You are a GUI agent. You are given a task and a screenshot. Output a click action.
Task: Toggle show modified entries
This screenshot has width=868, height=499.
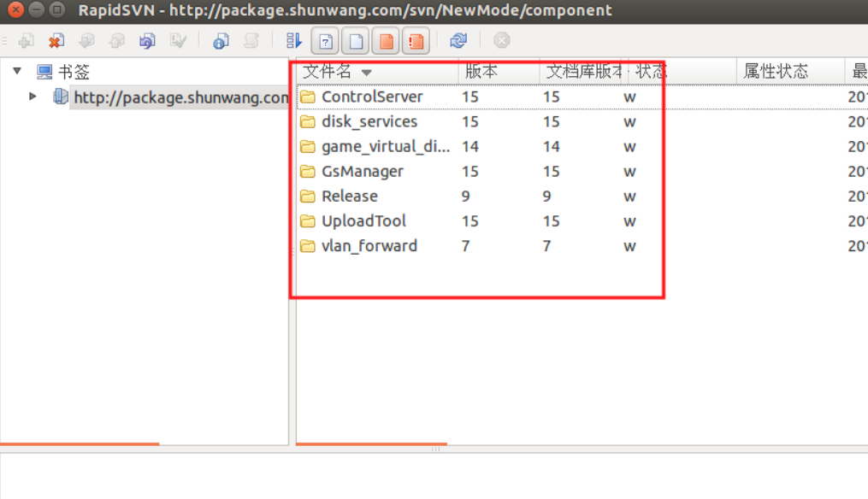pyautogui.click(x=385, y=40)
